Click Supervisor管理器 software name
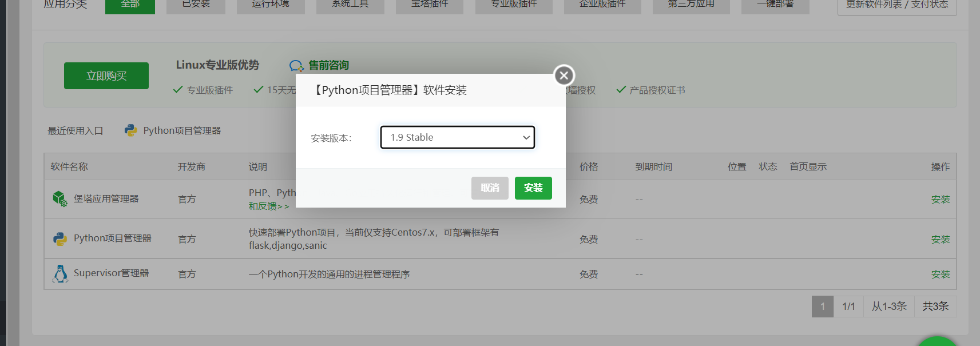980x346 pixels. (111, 273)
